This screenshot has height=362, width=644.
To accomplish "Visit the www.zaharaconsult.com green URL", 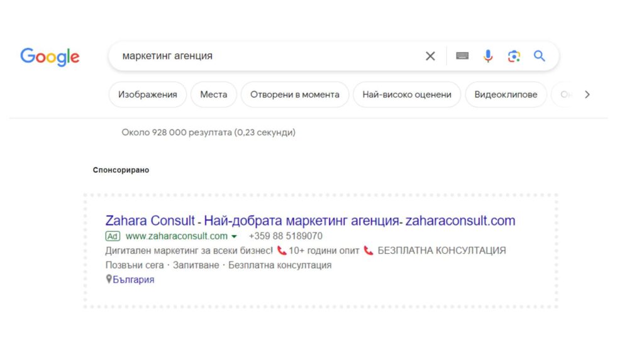I will (177, 236).
